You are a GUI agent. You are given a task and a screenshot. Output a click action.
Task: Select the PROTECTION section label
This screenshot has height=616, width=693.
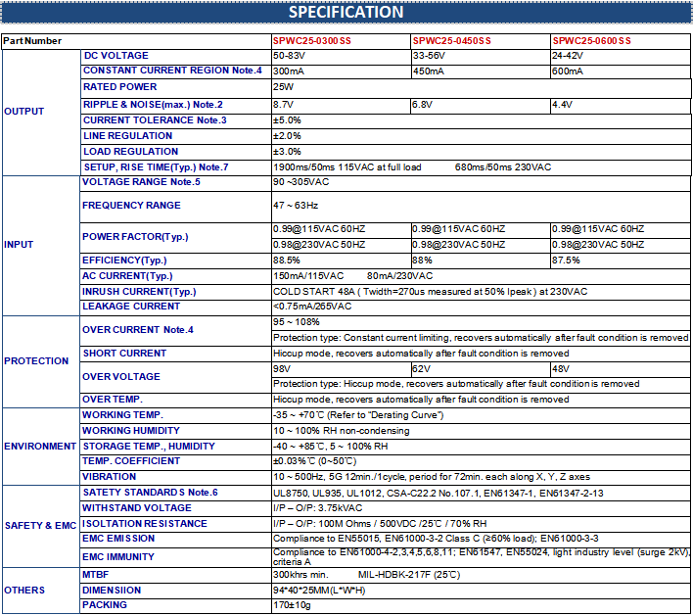36,361
